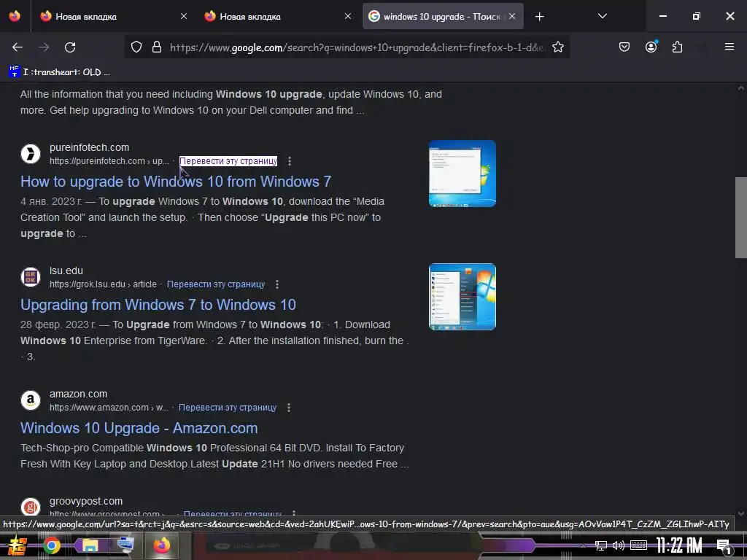
Task: Open the transheart OLD bookmark
Action: tap(59, 72)
